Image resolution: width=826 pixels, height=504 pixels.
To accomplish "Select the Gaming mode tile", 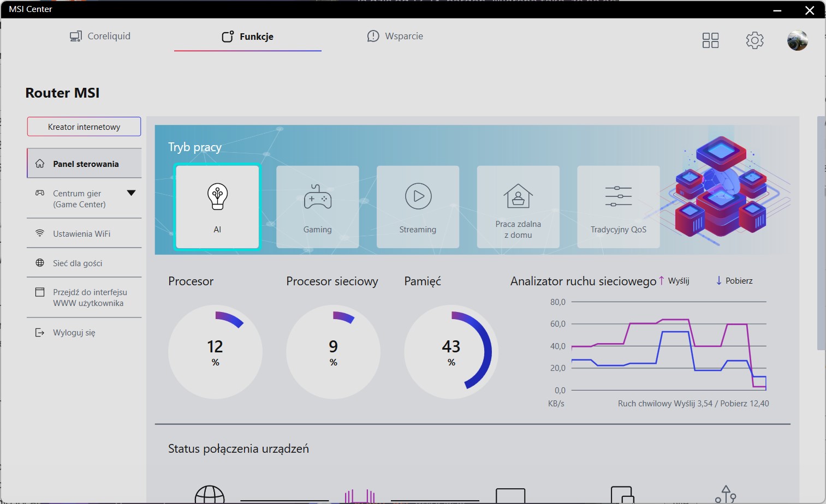I will [317, 207].
